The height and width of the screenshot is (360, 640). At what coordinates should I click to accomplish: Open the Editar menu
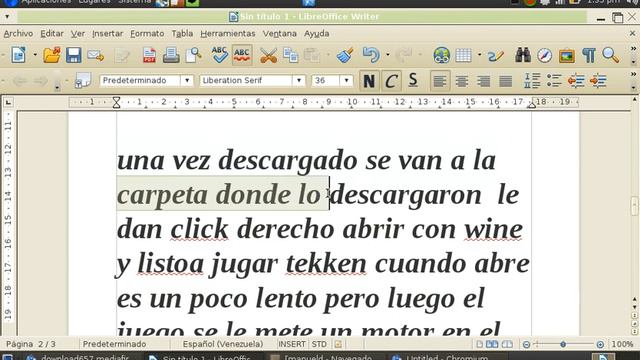tap(51, 33)
